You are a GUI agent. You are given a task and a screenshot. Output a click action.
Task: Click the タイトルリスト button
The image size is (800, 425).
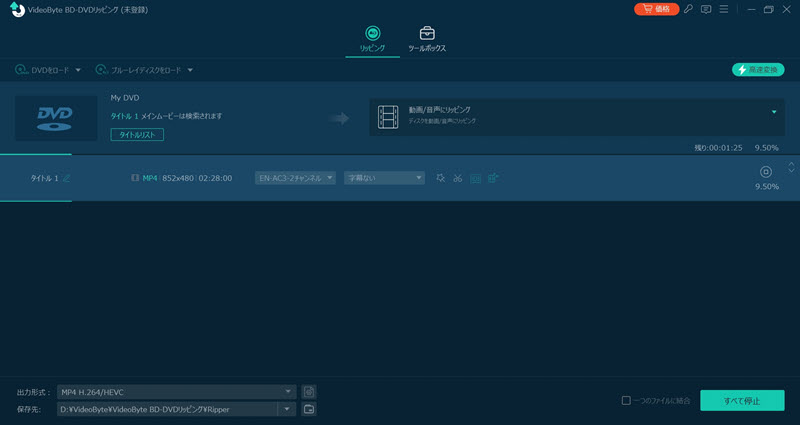[136, 134]
